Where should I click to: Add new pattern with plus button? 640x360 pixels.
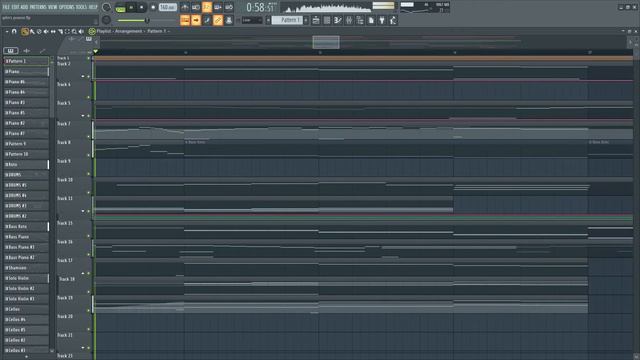(306, 20)
